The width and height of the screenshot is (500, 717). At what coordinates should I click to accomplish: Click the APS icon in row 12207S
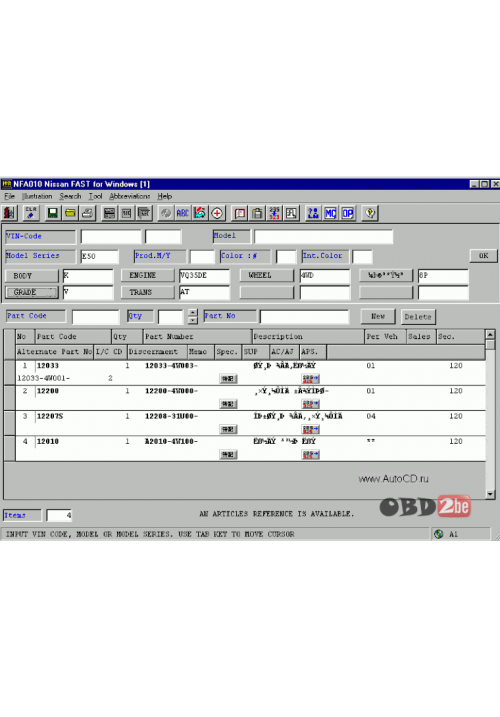point(311,429)
